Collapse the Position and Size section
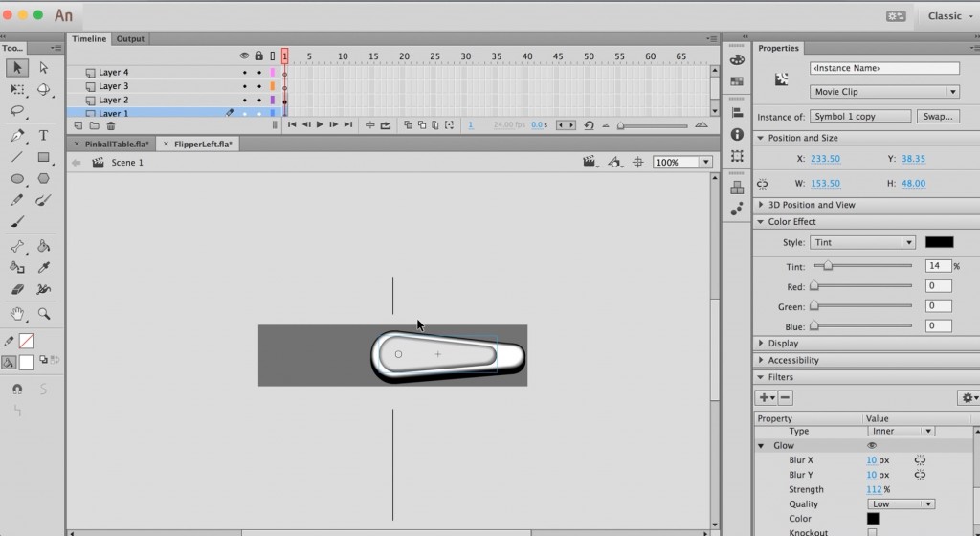This screenshot has height=536, width=980. pos(761,138)
